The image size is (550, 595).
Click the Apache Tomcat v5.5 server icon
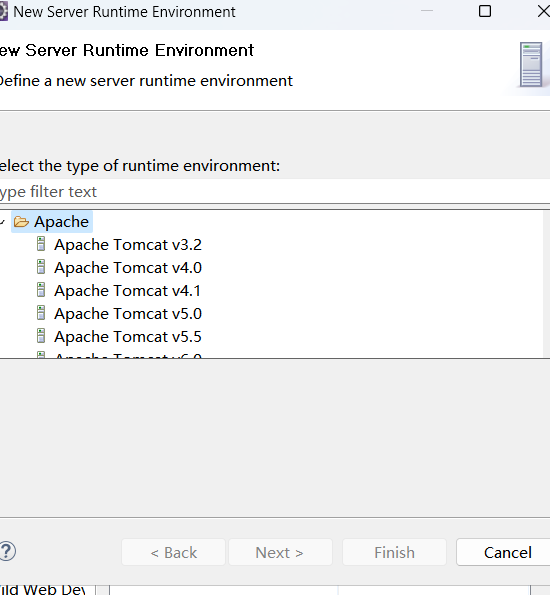(41, 336)
